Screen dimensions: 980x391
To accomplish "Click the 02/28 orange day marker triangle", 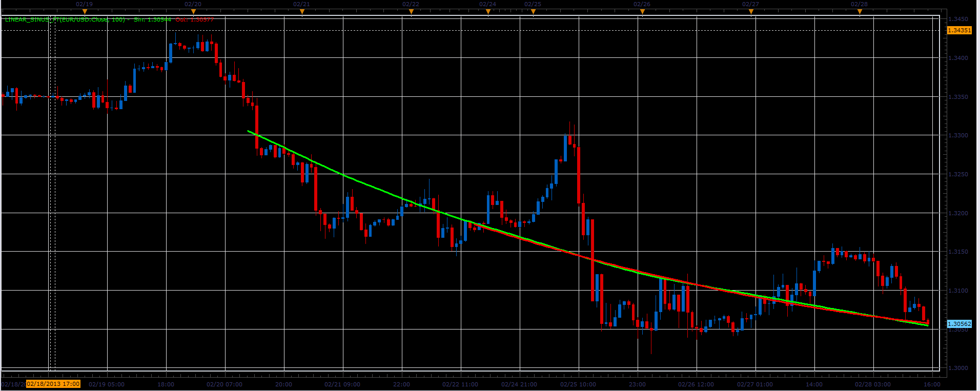I will pyautogui.click(x=860, y=12).
